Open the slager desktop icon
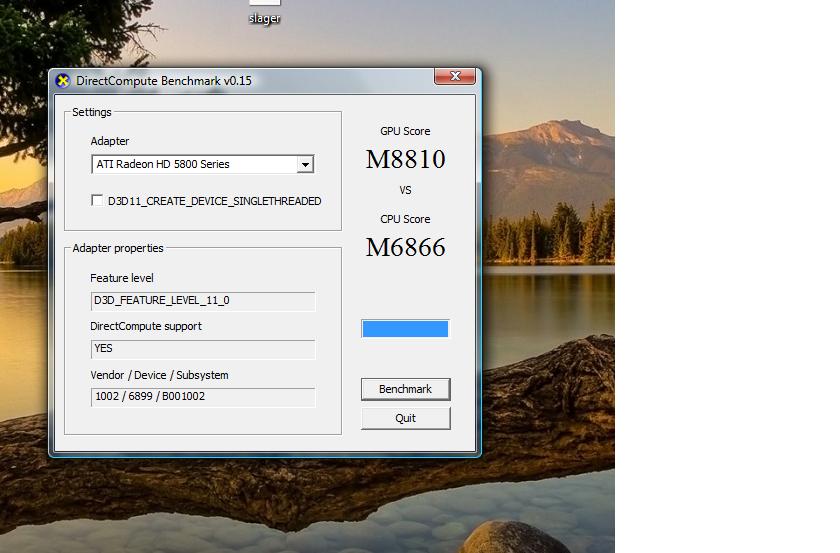The image size is (840, 553). coord(265,12)
